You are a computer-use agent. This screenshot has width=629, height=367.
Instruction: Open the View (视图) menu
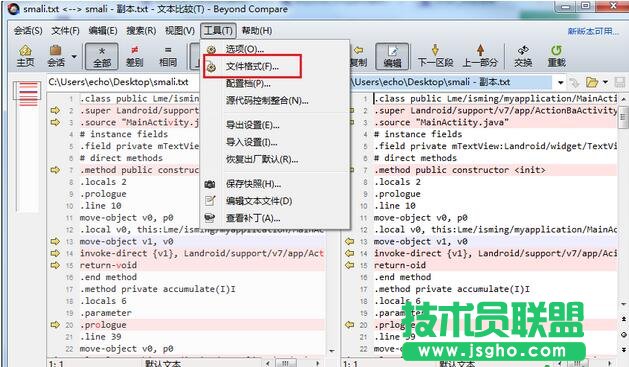tap(180, 30)
